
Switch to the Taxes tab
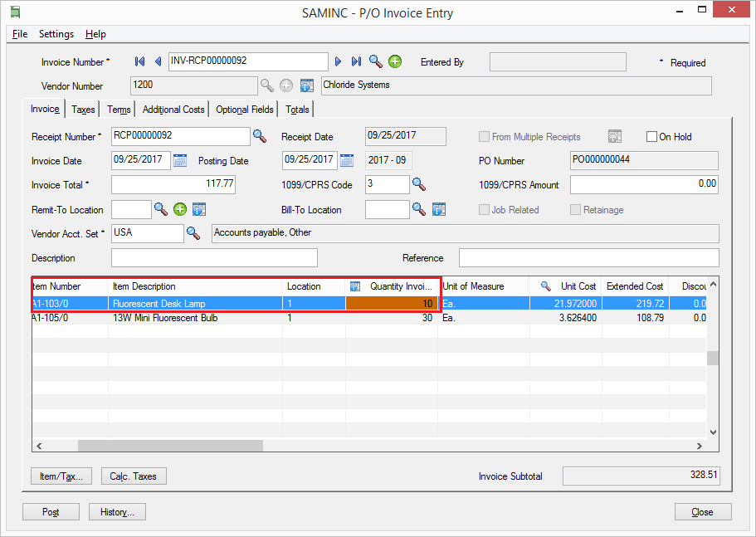83,110
